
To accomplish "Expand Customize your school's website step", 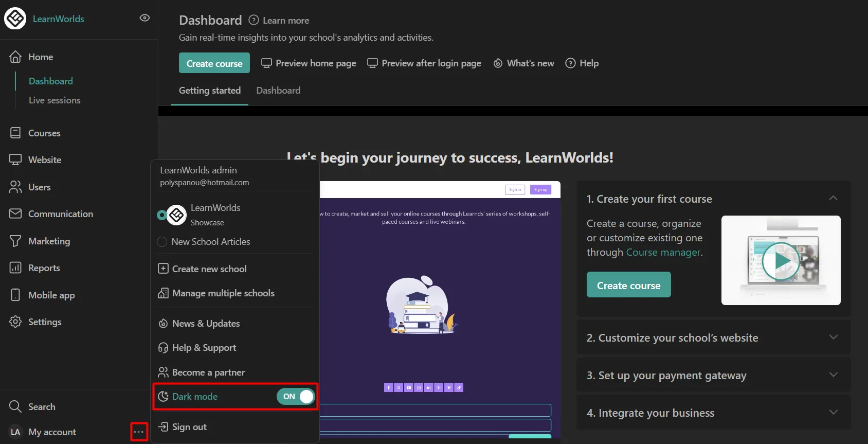I will pyautogui.click(x=833, y=338).
